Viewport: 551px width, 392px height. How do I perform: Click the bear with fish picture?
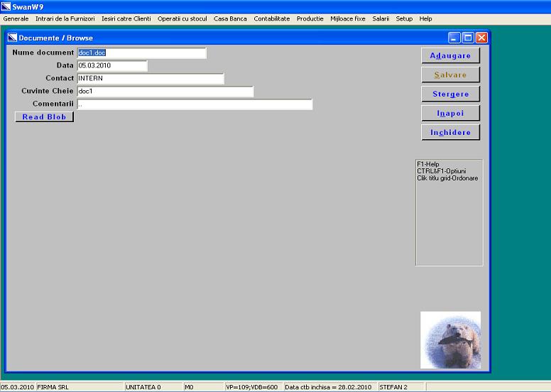coord(450,339)
